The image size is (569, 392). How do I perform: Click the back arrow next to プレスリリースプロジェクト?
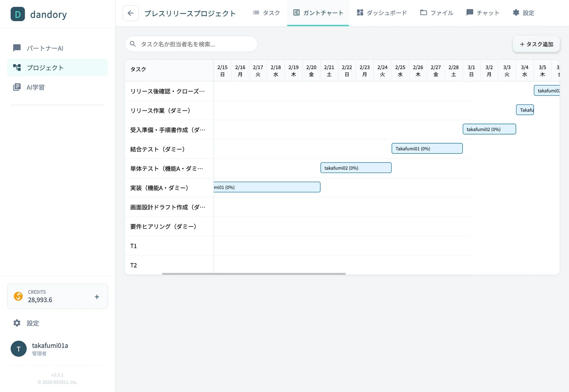click(x=130, y=13)
